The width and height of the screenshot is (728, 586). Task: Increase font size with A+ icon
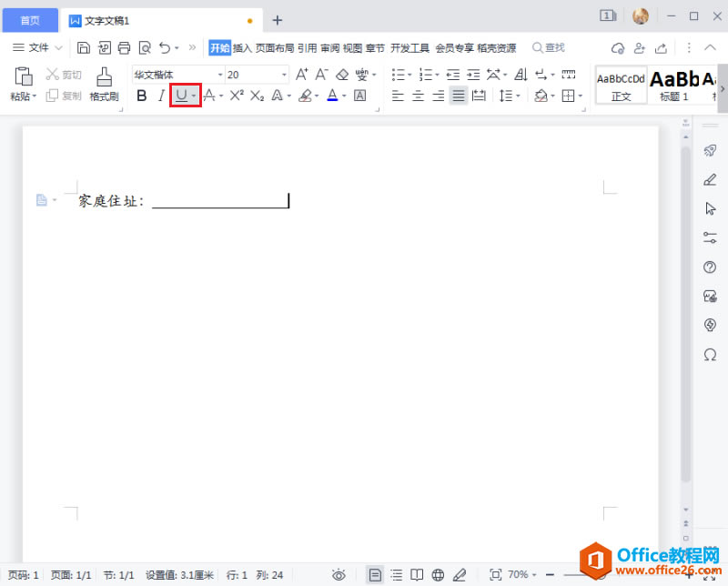(x=302, y=75)
